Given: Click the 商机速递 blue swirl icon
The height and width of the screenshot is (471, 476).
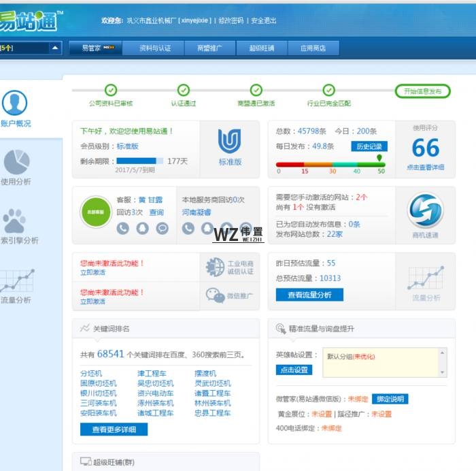Looking at the screenshot, I should tap(425, 210).
